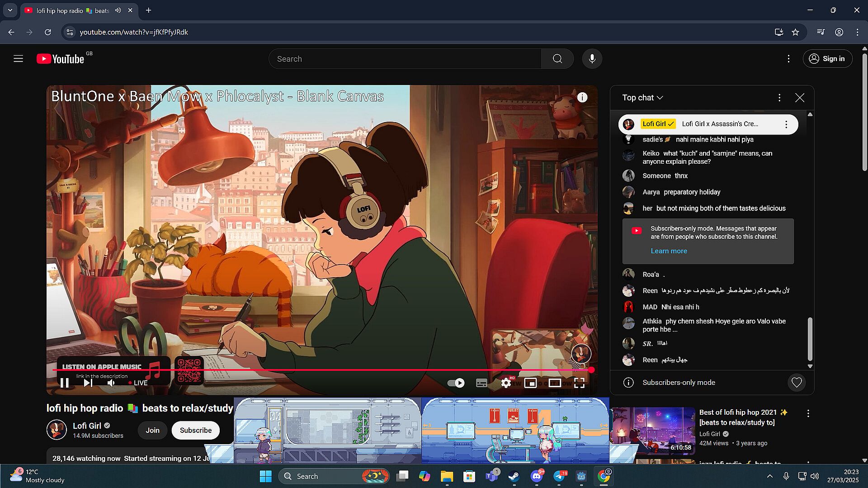Follow the Learn more link in chat

[669, 251]
